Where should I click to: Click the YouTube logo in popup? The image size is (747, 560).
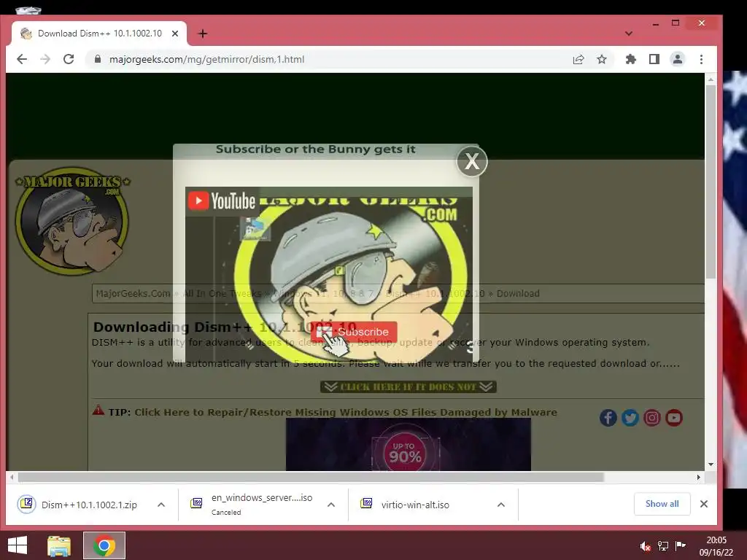click(x=222, y=201)
